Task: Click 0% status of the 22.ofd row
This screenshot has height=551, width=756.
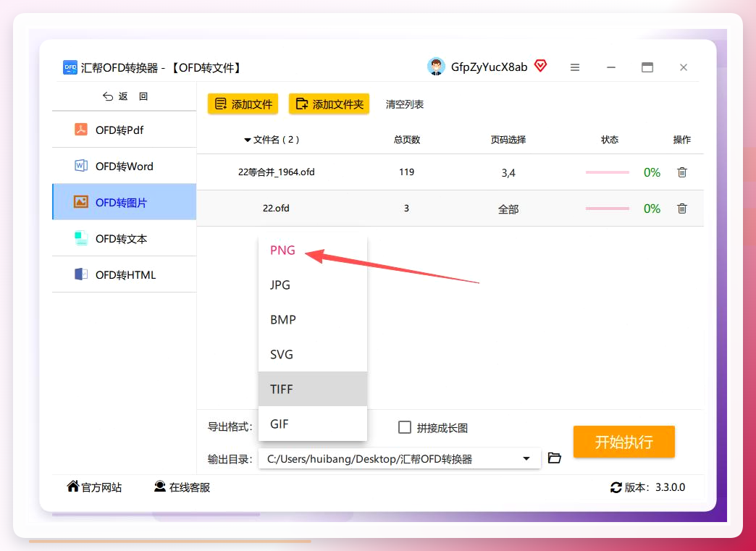Action: click(652, 209)
